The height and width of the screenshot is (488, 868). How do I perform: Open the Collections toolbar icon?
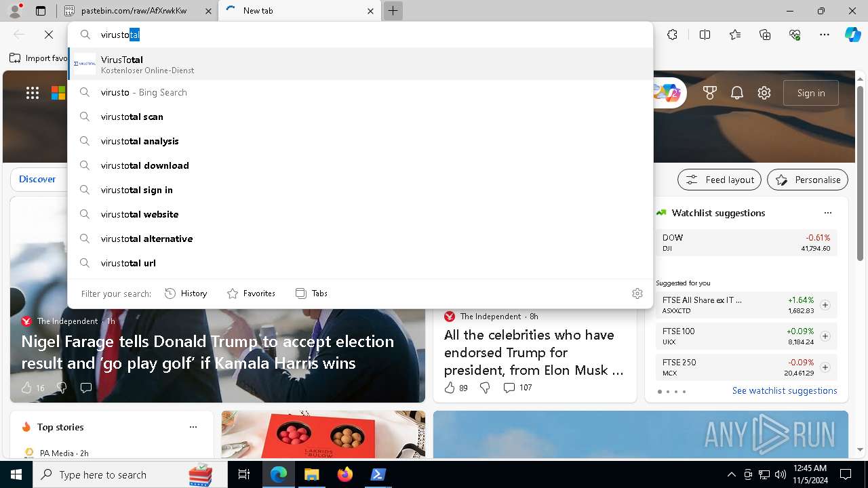(765, 35)
